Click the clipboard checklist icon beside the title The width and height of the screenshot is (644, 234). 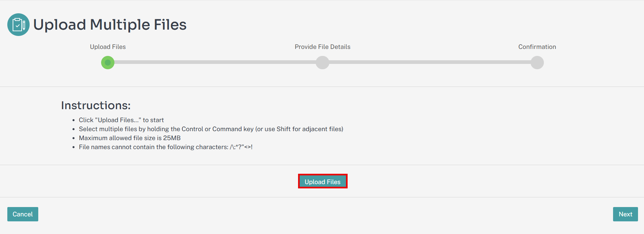pyautogui.click(x=18, y=25)
